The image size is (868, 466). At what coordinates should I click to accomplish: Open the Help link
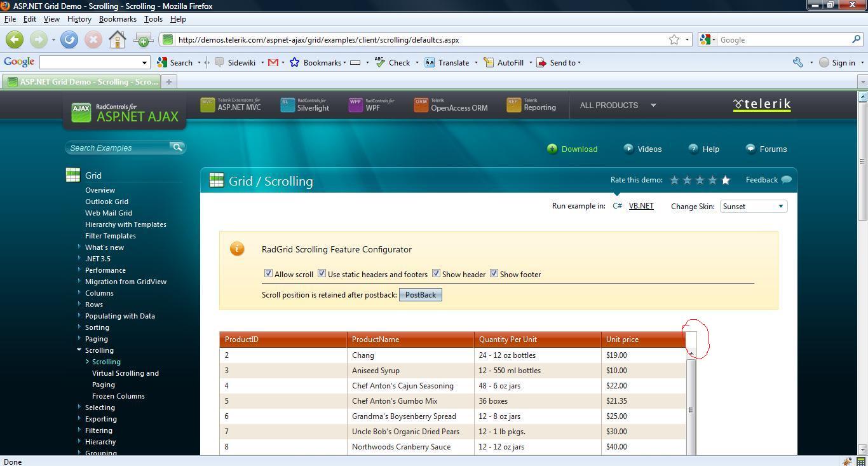point(703,149)
